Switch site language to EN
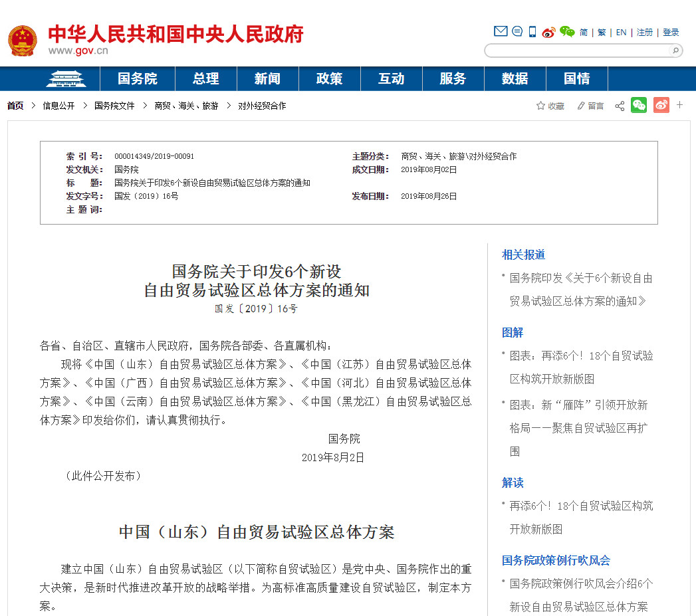 click(x=621, y=32)
